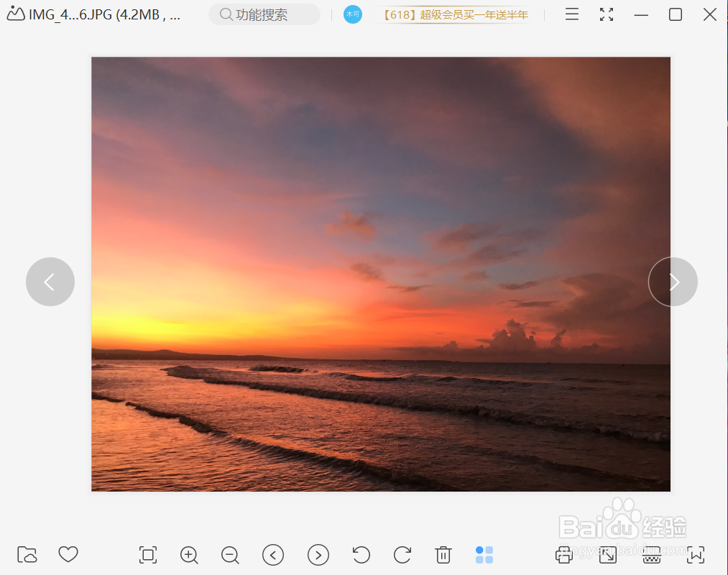Minimize the image viewer window
728x575 pixels.
tap(641, 15)
